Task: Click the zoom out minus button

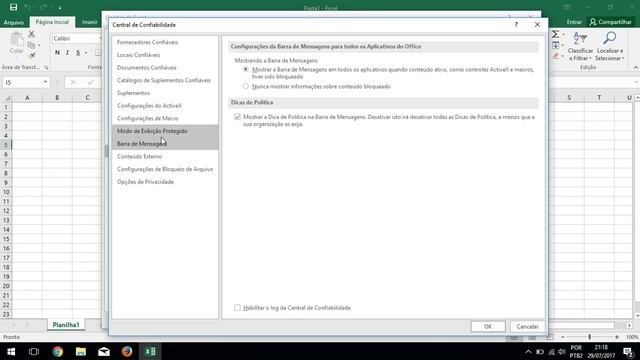Action: 563,337
